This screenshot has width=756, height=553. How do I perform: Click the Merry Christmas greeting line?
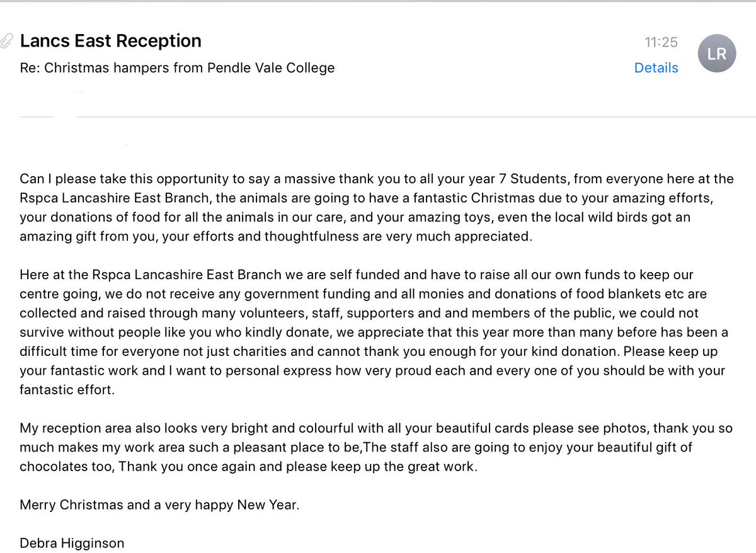[159, 505]
